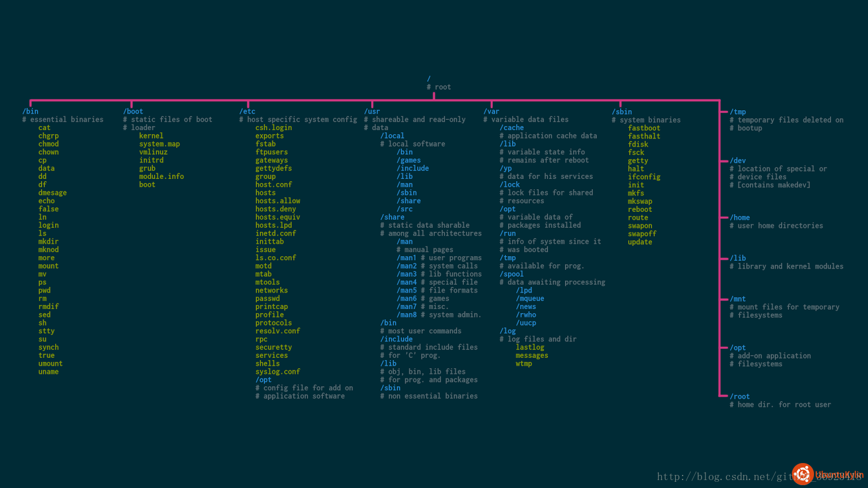Click the 'ifconfig' entry
The width and height of the screenshot is (868, 488).
tap(644, 177)
